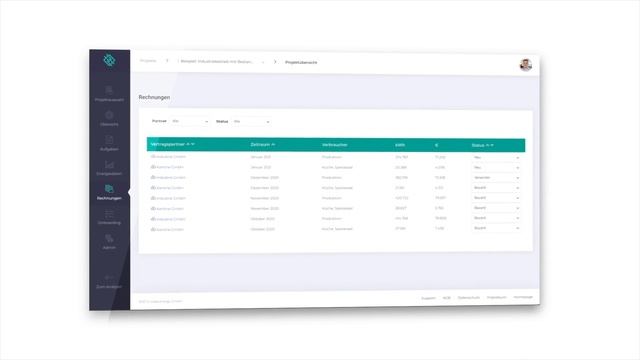Click the app logo in the sidebar
The height and width of the screenshot is (360, 640).
[109, 60]
